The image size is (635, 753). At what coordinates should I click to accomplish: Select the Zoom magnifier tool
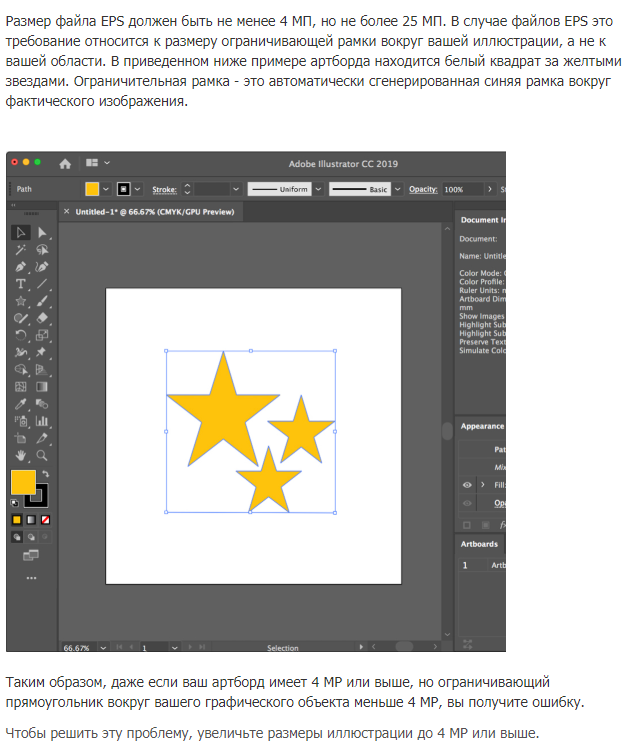coord(42,455)
